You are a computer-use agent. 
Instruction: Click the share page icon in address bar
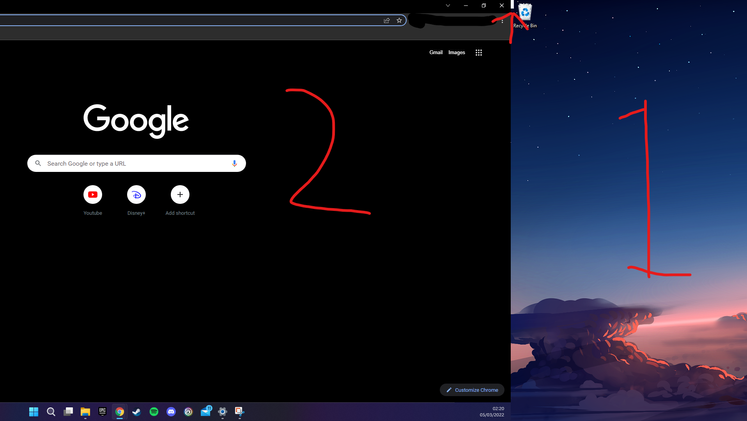386,20
